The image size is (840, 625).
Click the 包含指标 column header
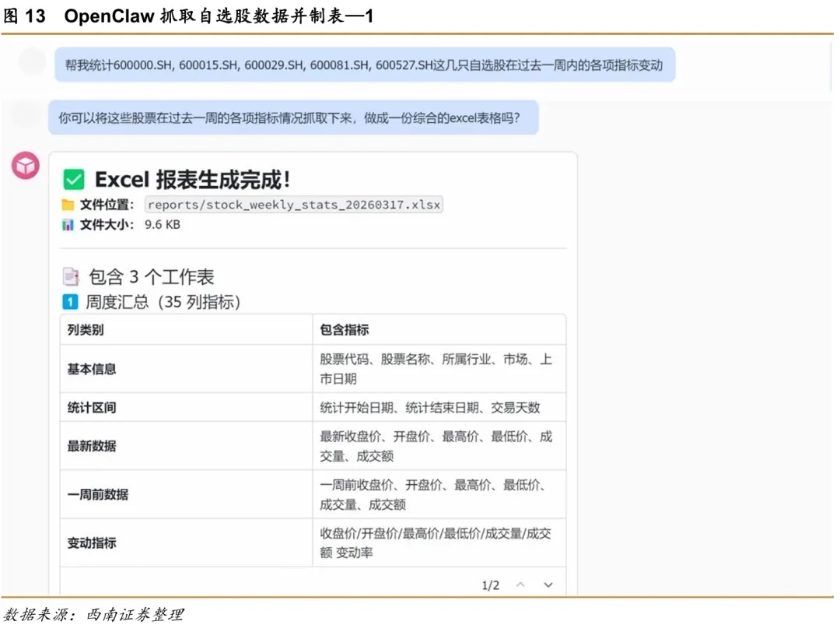tap(345, 330)
